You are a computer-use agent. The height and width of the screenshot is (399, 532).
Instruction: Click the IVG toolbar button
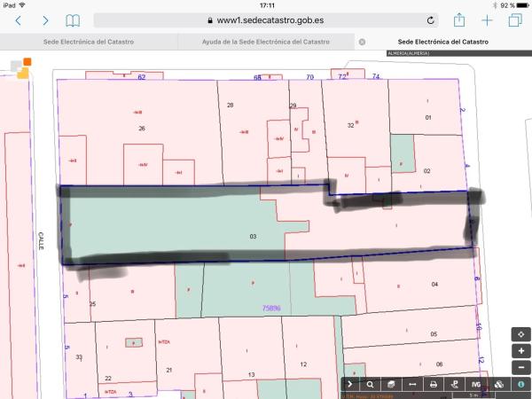[476, 384]
